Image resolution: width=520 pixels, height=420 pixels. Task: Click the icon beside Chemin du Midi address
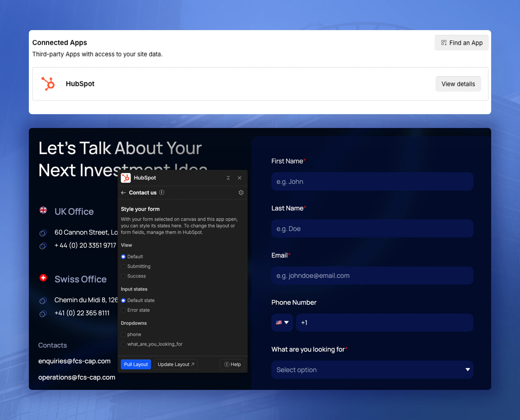(x=43, y=301)
